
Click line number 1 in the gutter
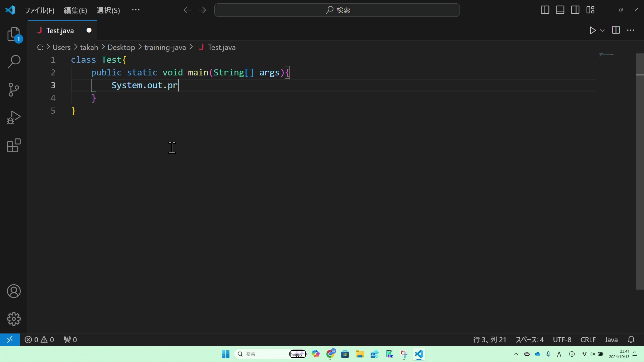point(53,60)
